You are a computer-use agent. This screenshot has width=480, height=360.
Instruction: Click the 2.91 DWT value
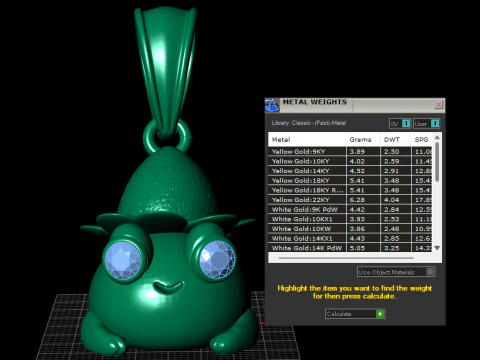pos(391,171)
